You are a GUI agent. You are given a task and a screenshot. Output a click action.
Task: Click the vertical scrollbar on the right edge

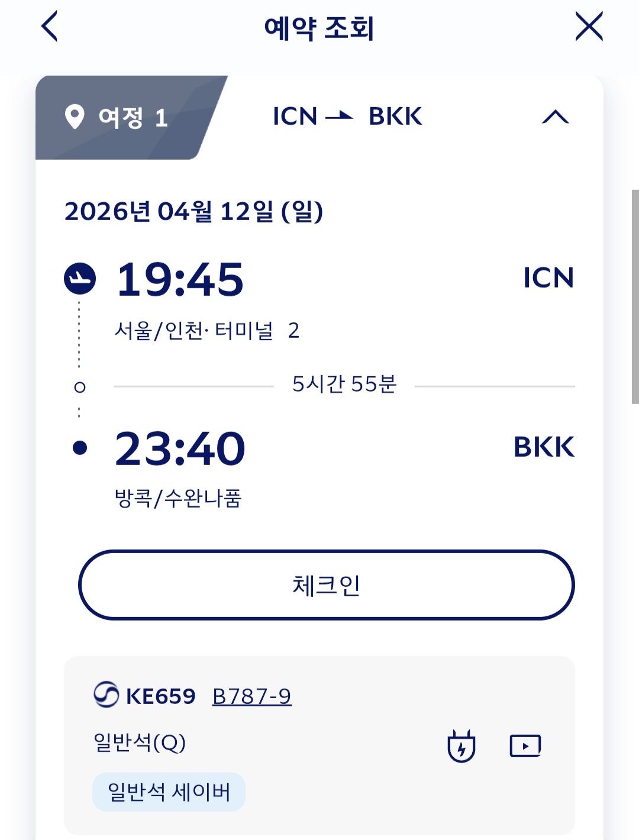coord(635,296)
